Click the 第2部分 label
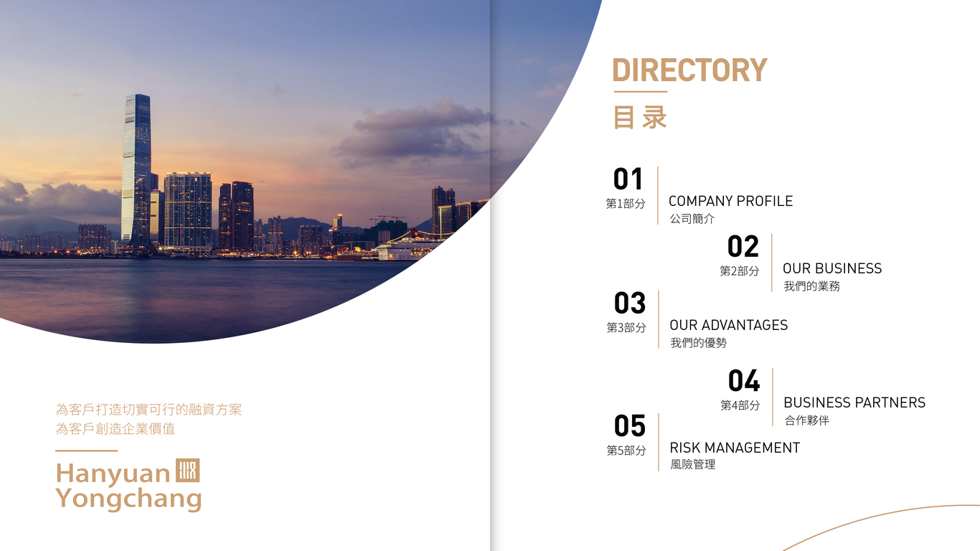980x551 pixels. (740, 271)
